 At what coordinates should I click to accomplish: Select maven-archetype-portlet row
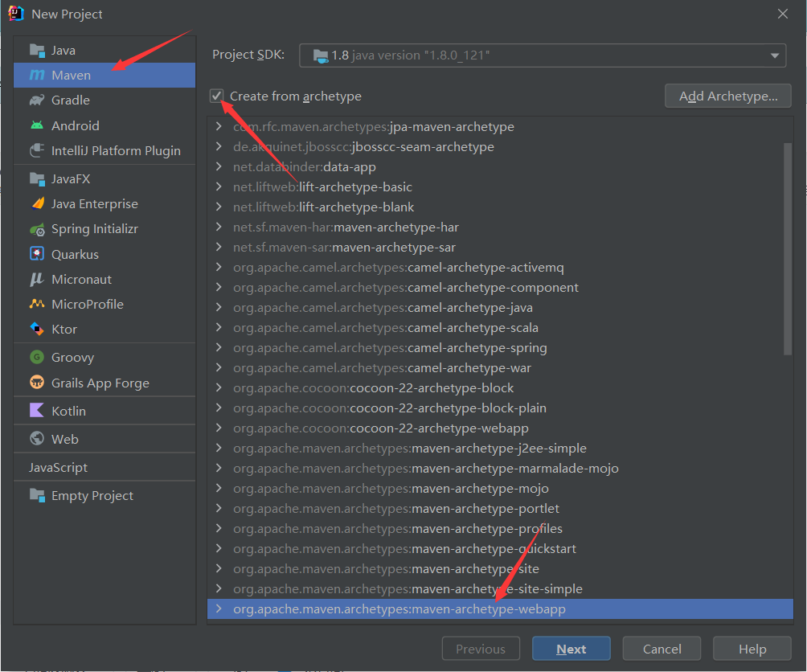(x=500, y=508)
